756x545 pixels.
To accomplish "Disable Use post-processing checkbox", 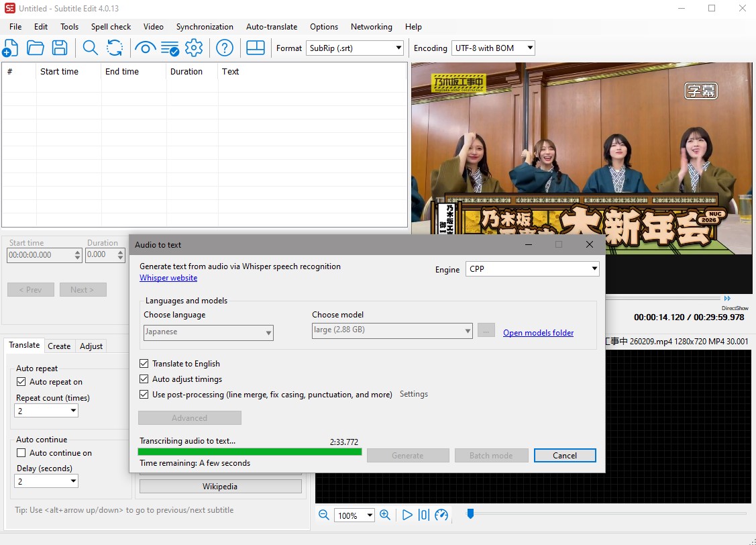I will coord(144,394).
